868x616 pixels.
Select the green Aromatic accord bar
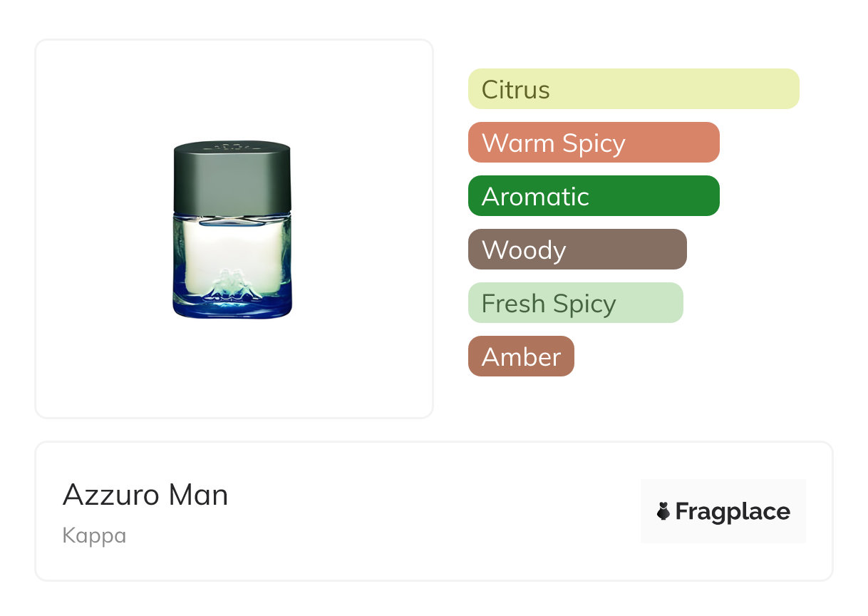click(x=594, y=196)
